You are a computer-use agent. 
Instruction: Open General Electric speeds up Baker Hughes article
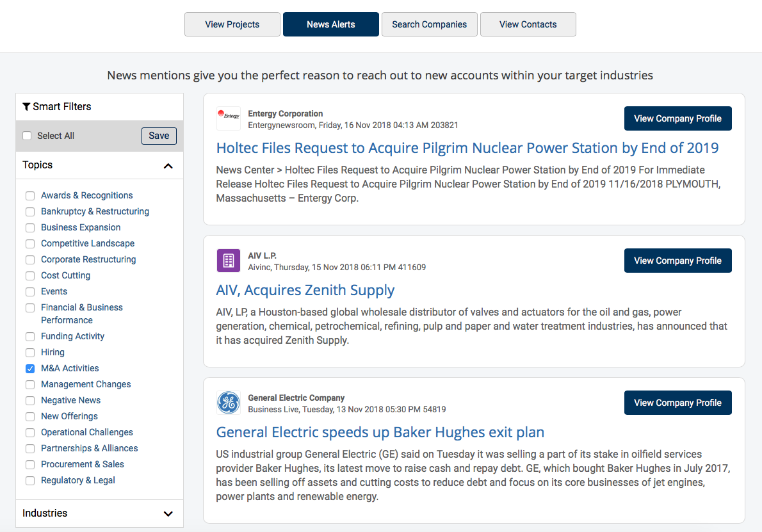click(x=380, y=432)
